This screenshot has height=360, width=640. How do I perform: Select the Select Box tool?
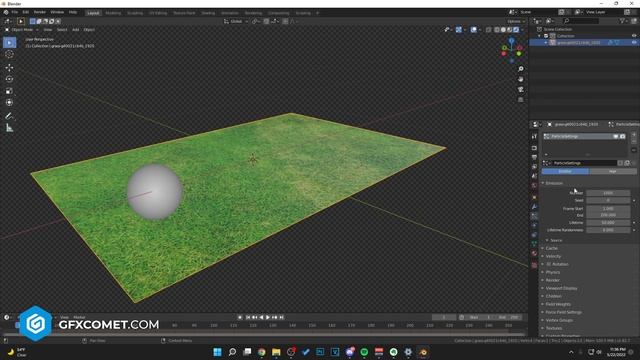9,42
